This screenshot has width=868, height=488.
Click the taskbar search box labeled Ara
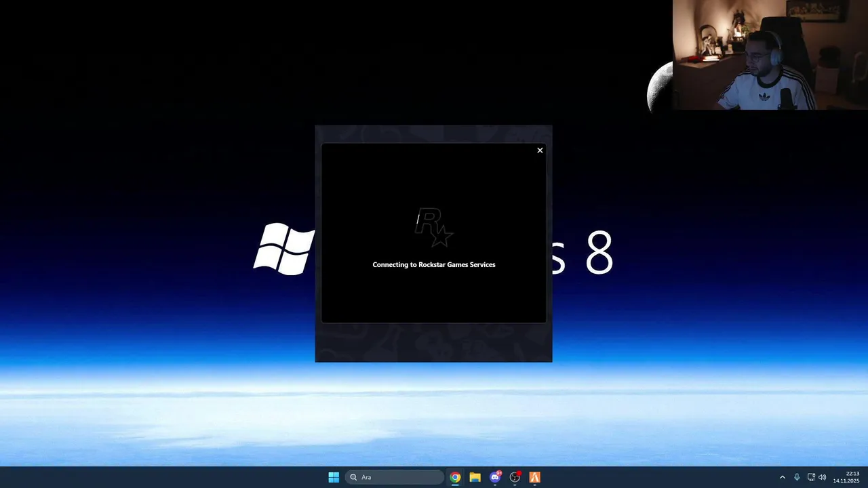394,477
